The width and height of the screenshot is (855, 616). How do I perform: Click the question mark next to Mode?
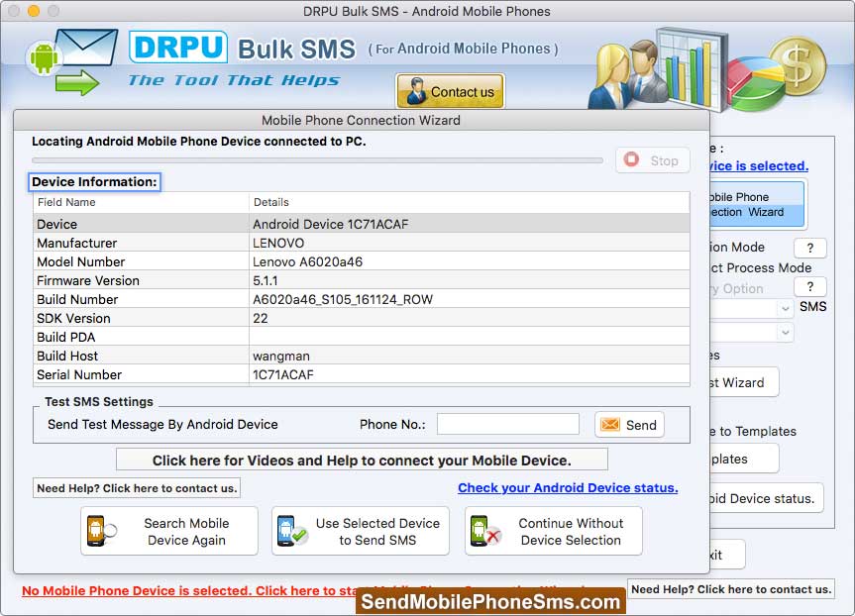click(x=809, y=248)
